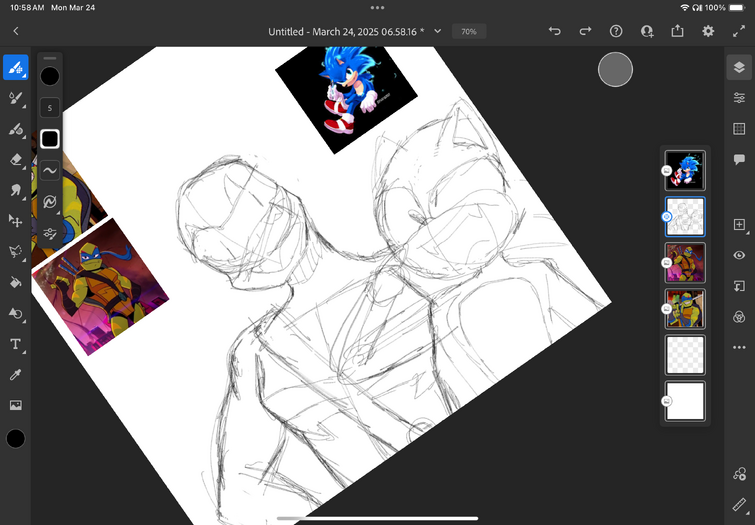Grab the brush options panel handle
The width and height of the screenshot is (755, 525).
[x=50, y=58]
